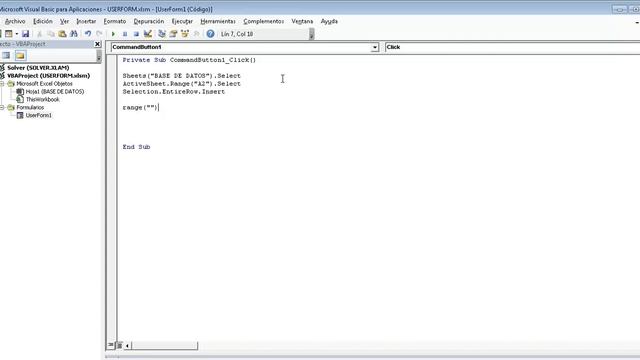The width and height of the screenshot is (640, 360).
Task: Click the Toolbox toolbar icon
Action: point(196,34)
